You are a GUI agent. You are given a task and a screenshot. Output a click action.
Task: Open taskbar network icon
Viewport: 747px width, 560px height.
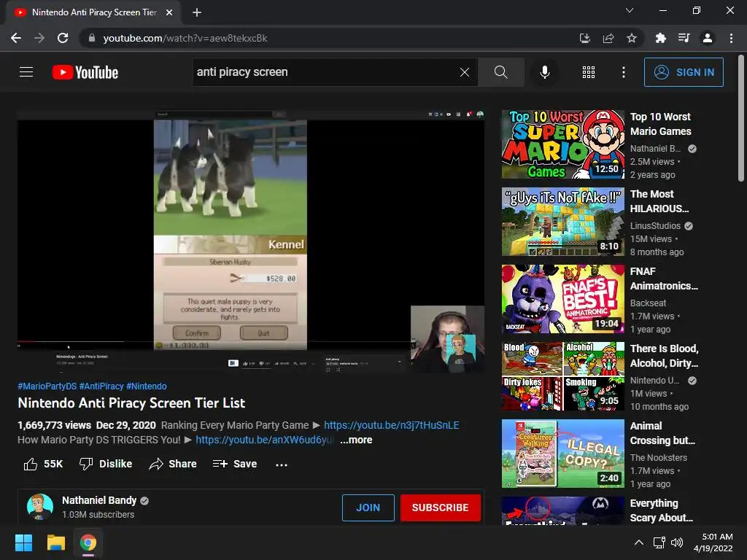(x=659, y=542)
